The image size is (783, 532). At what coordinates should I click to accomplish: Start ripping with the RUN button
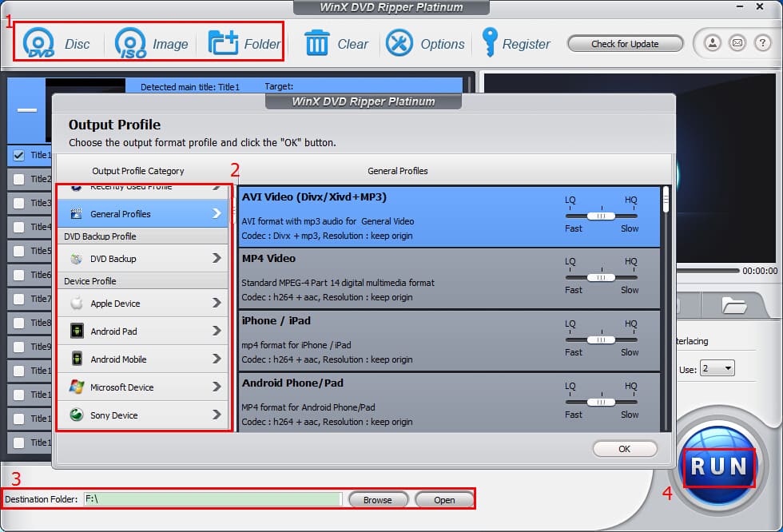coord(718,466)
